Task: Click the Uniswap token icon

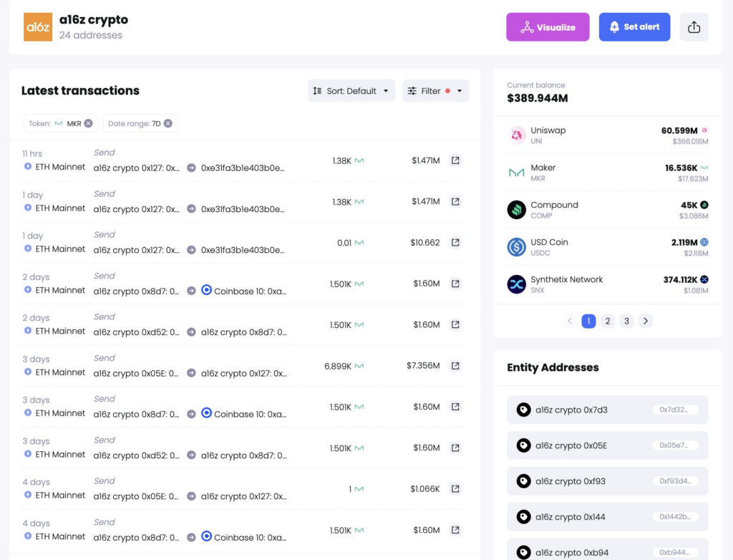Action: [517, 135]
